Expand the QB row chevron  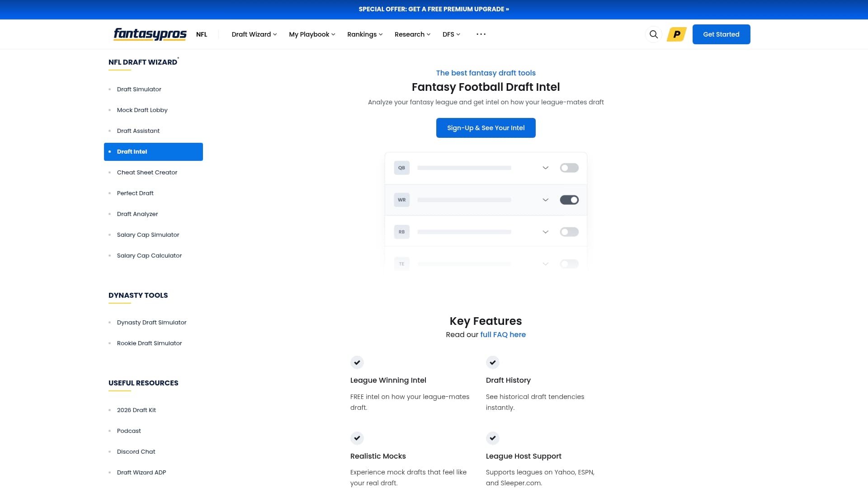coord(546,168)
